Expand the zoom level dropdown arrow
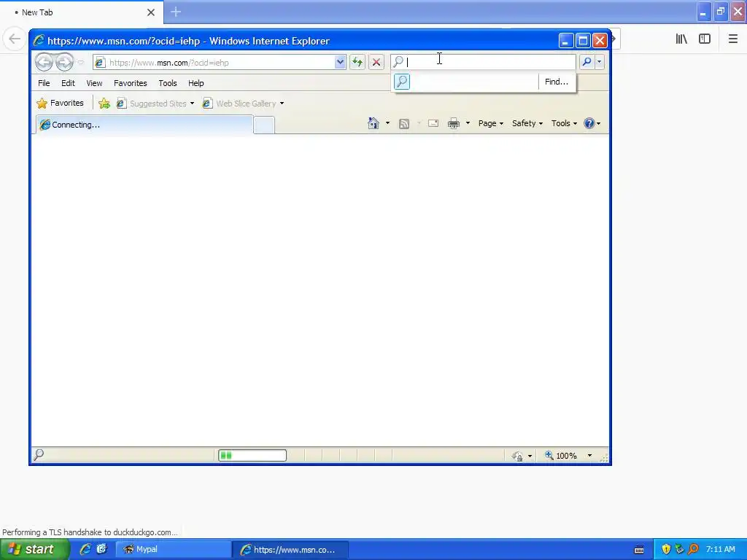747x560 pixels. click(589, 456)
